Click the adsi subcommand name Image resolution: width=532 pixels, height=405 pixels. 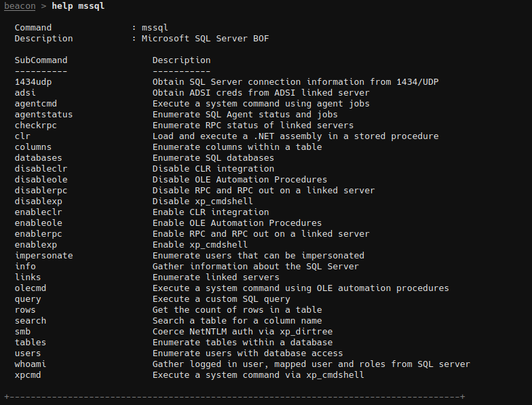tap(25, 93)
